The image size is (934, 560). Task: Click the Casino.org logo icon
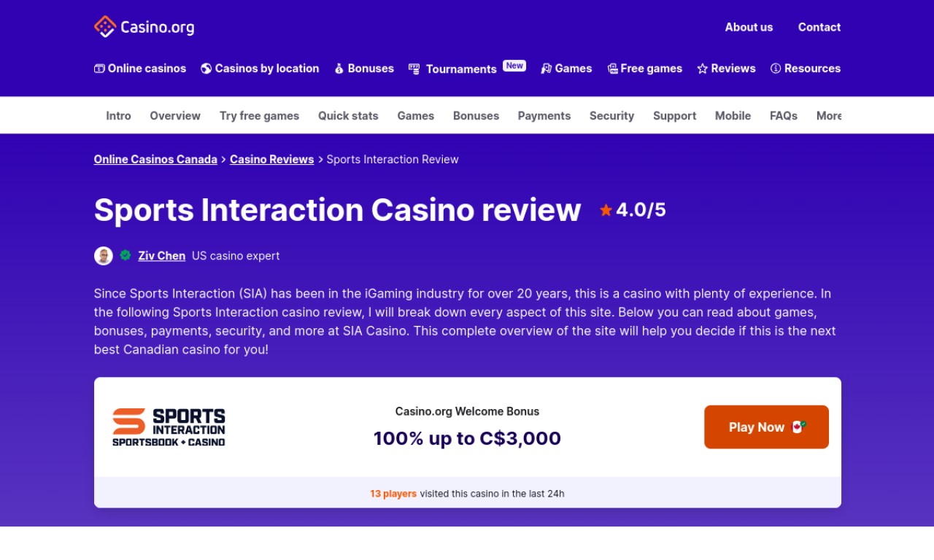point(105,27)
